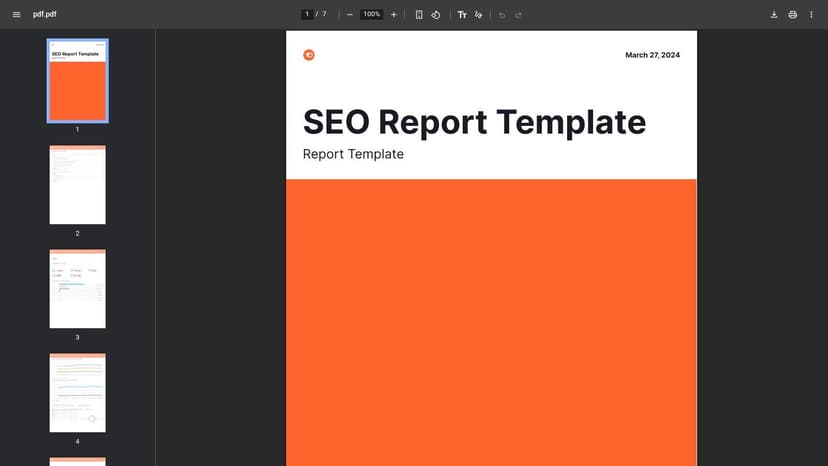
Task: Download the PDF file
Action: [774, 15]
